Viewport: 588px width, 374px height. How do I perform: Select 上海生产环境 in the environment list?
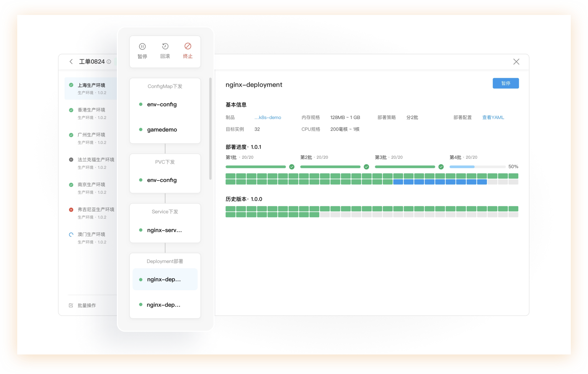91,89
